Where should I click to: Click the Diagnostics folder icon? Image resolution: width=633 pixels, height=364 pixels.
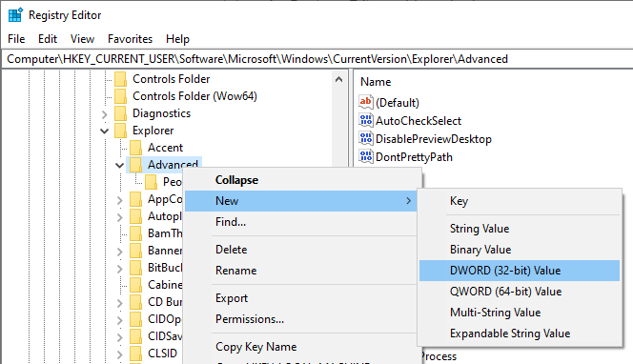point(120,113)
